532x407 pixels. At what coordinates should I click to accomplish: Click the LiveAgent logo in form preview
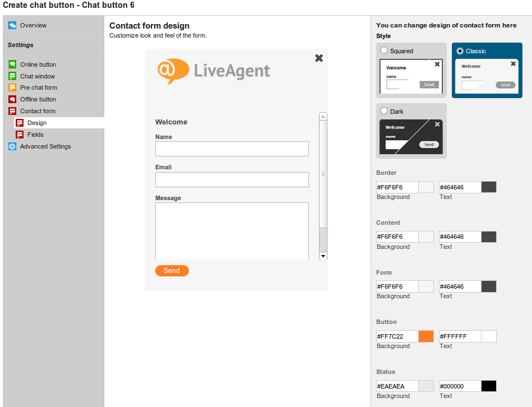click(x=214, y=71)
